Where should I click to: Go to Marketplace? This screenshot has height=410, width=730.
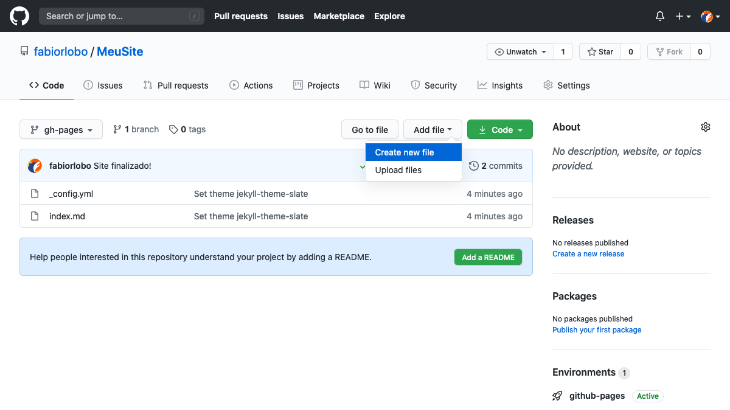pyautogui.click(x=339, y=16)
